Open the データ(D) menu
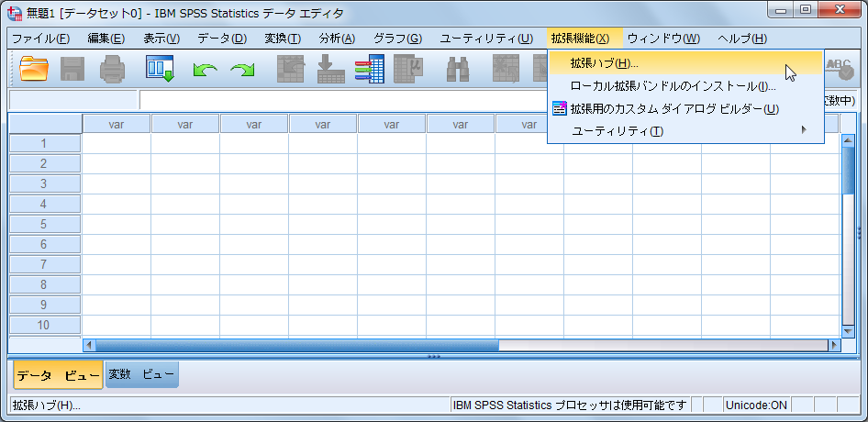868x422 pixels. point(222,39)
